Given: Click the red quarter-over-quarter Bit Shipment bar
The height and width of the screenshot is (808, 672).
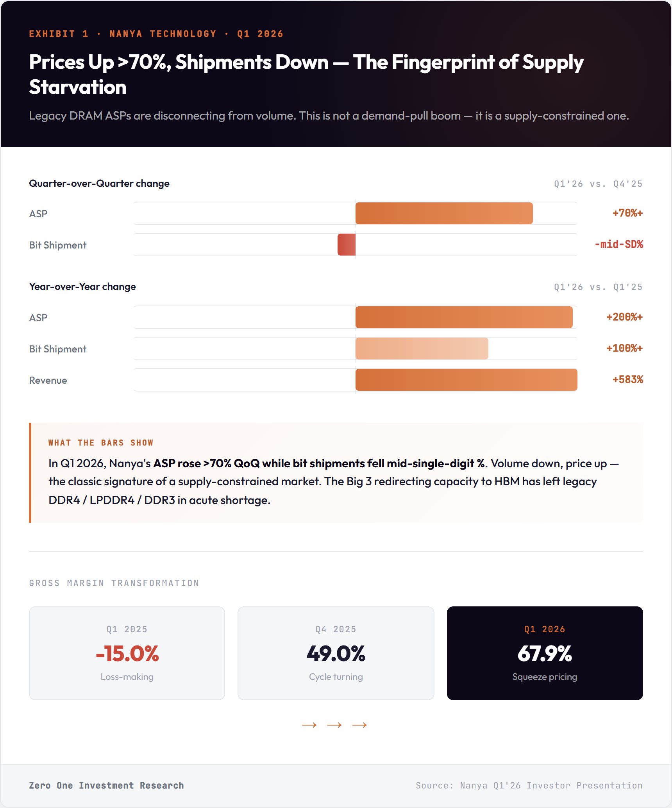Looking at the screenshot, I should pyautogui.click(x=347, y=245).
